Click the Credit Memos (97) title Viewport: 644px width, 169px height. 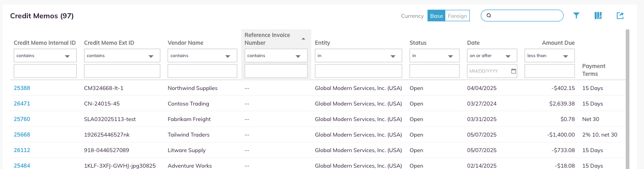(42, 16)
